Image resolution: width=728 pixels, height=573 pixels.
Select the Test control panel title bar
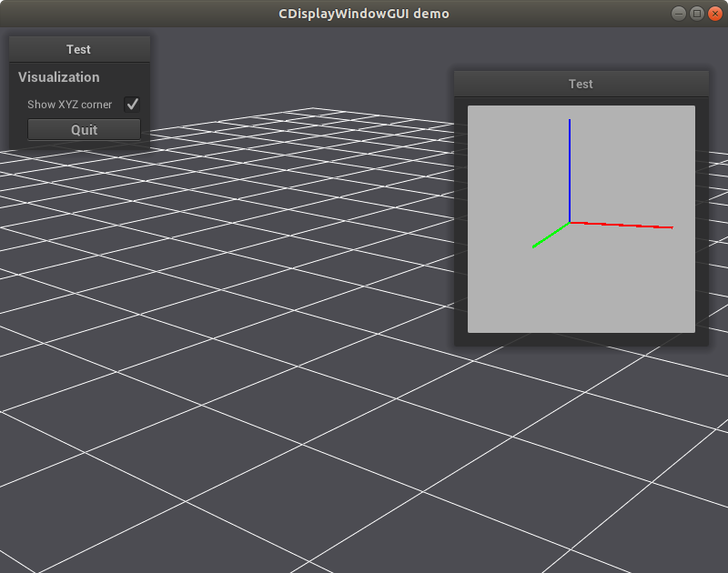click(x=79, y=49)
